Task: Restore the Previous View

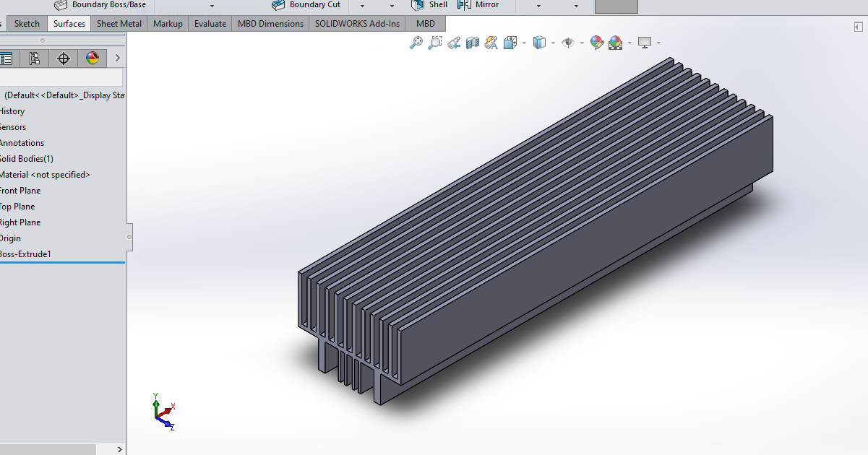Action: click(x=454, y=43)
